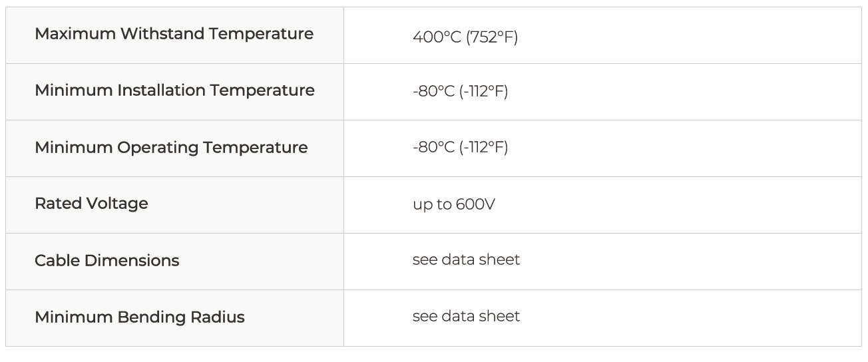The height and width of the screenshot is (362, 868).
Task: Select the 'up to 600V' value
Action: (x=453, y=204)
